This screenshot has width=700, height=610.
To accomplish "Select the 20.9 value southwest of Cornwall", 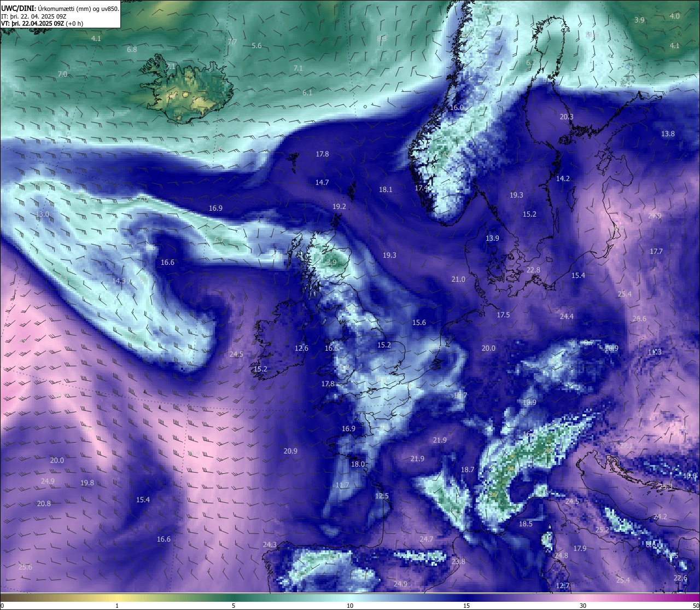I will 290,451.
